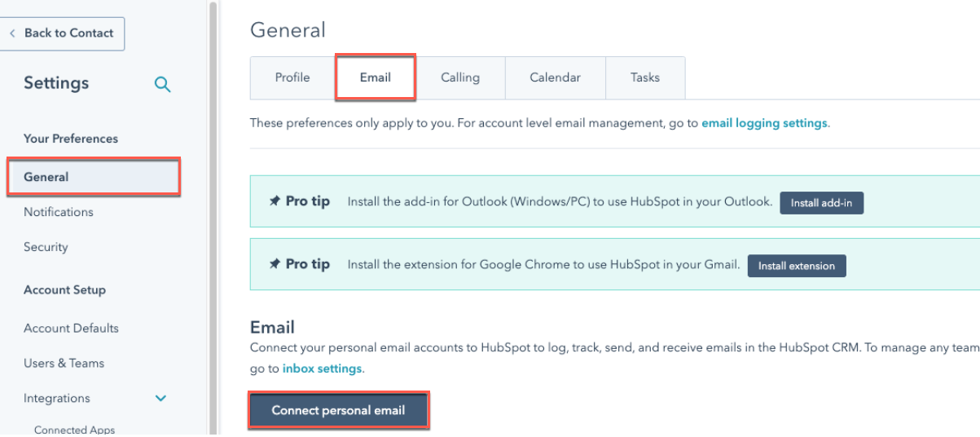The width and height of the screenshot is (980, 437).
Task: Open Notifications preferences
Action: (x=59, y=212)
